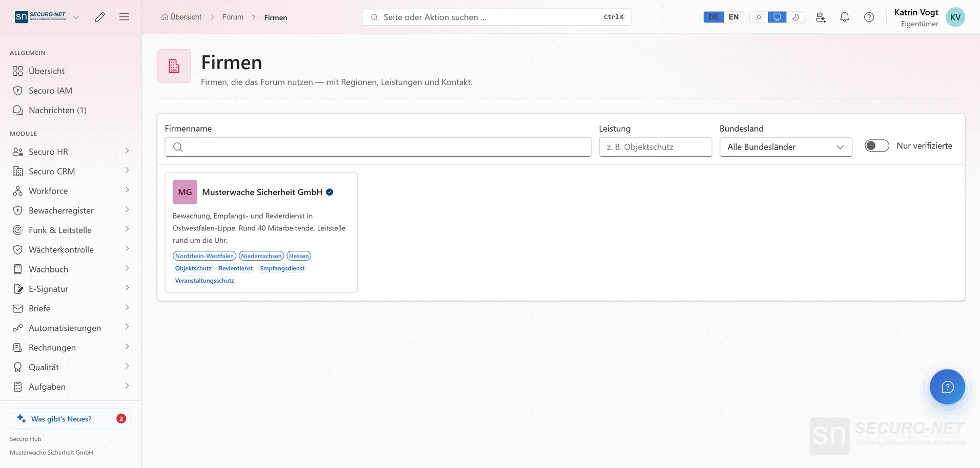Focus the Firmenname search field
Viewport: 980px width, 468px height.
tap(378, 147)
